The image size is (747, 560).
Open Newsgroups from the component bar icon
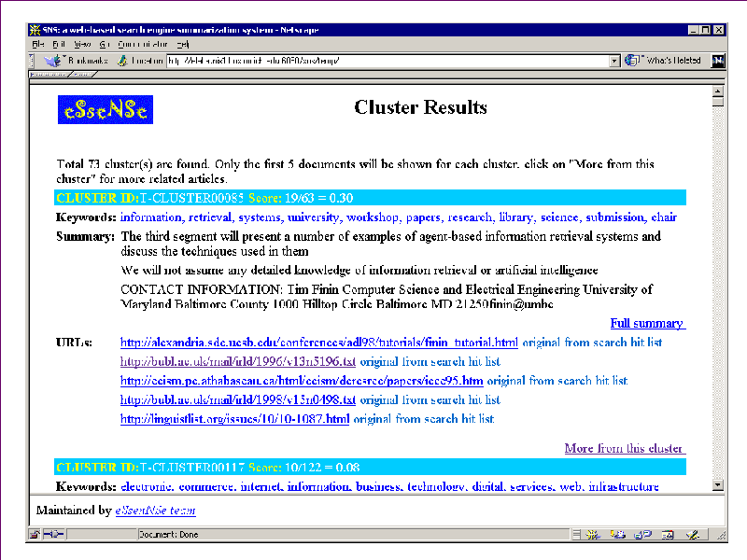(642, 535)
